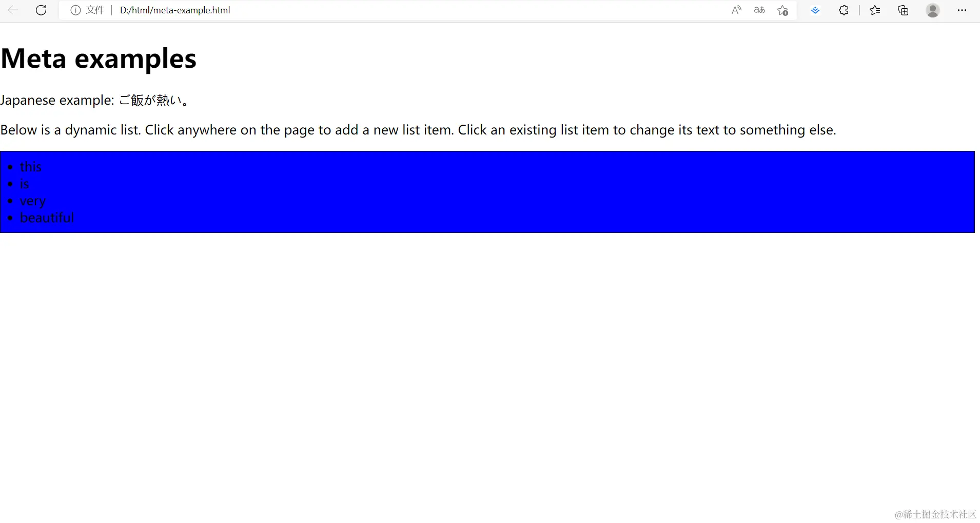Add a list item by clicking the Meta examples heading

pyautogui.click(x=99, y=58)
